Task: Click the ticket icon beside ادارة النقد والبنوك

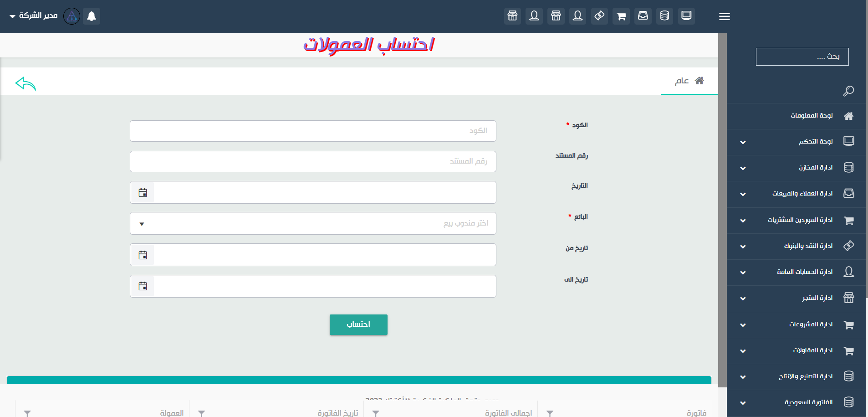Action: coord(848,246)
